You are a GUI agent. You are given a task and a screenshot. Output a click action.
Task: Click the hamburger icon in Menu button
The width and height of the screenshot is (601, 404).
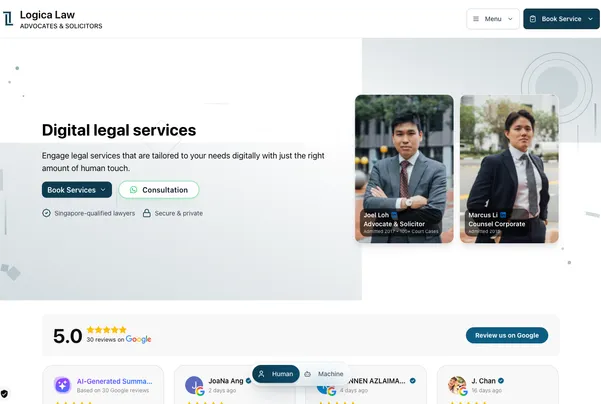click(476, 19)
